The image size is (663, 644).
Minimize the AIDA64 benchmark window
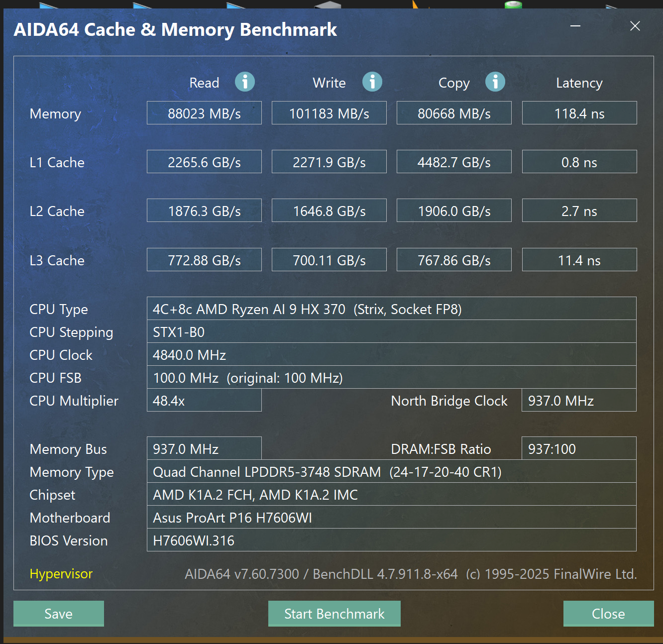click(575, 26)
